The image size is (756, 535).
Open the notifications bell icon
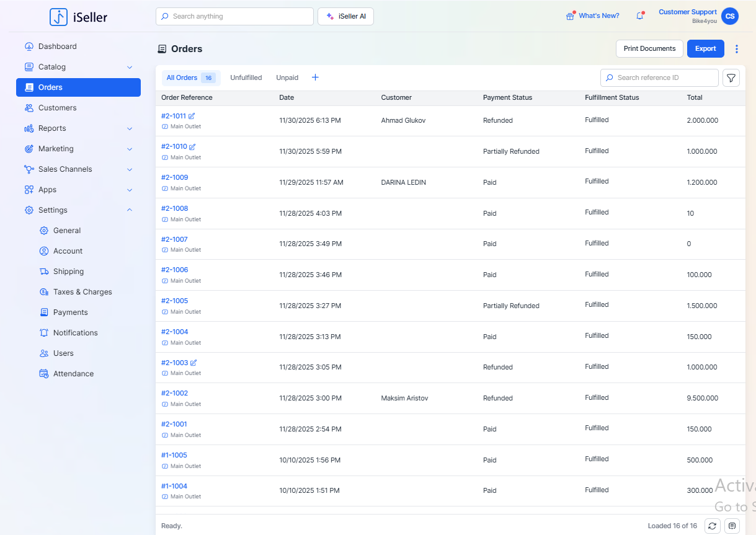tap(639, 16)
